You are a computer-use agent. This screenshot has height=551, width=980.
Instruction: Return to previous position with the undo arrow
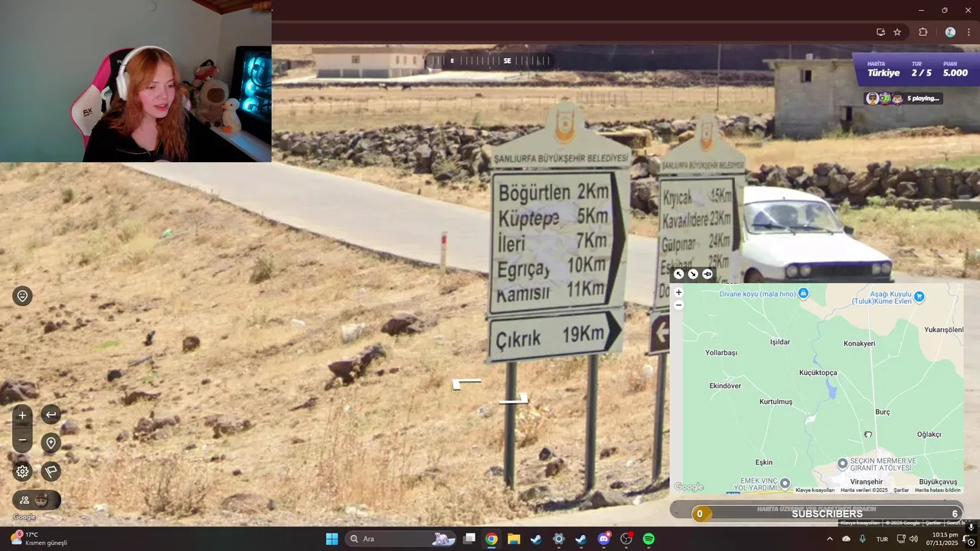tap(51, 415)
